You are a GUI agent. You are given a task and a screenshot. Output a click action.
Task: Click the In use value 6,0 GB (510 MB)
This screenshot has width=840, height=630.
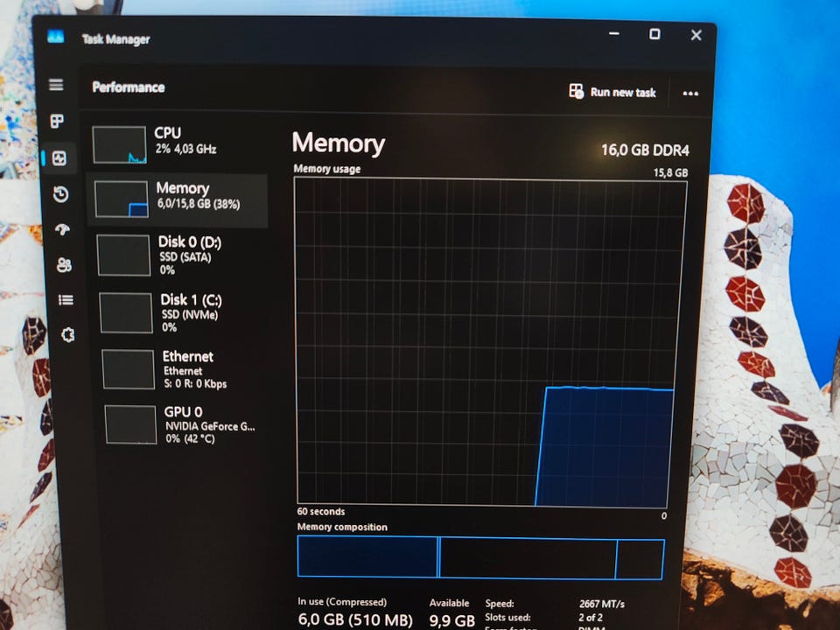355,619
